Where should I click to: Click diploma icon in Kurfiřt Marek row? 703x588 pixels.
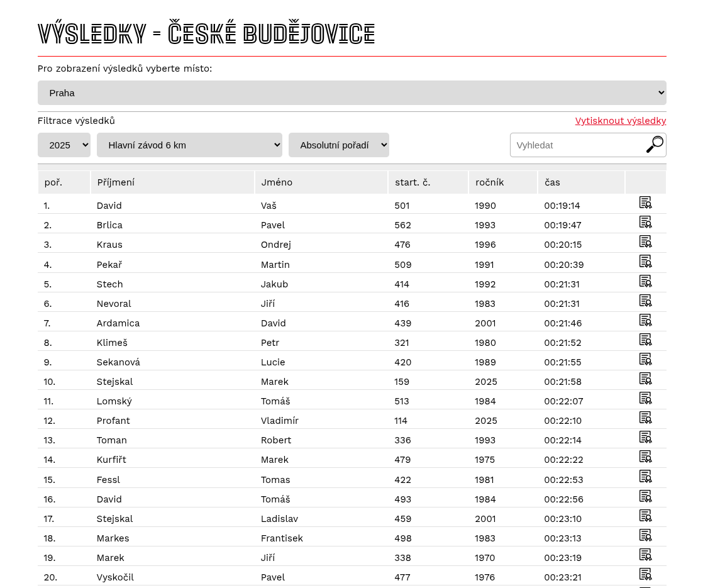pos(645,457)
